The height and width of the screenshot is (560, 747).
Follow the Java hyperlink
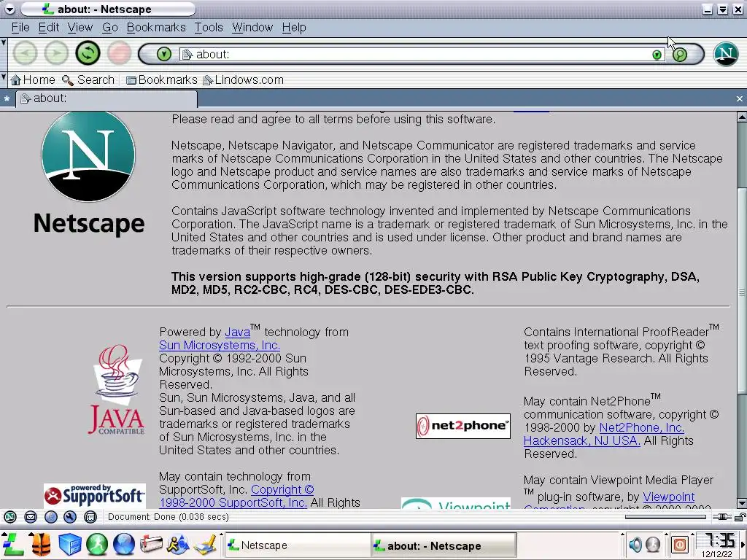click(237, 332)
